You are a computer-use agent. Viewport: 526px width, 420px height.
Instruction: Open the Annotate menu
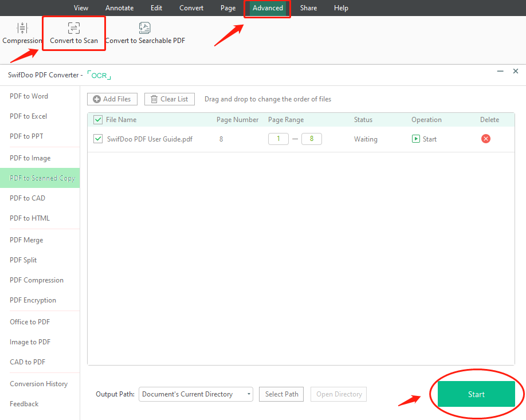pos(119,8)
